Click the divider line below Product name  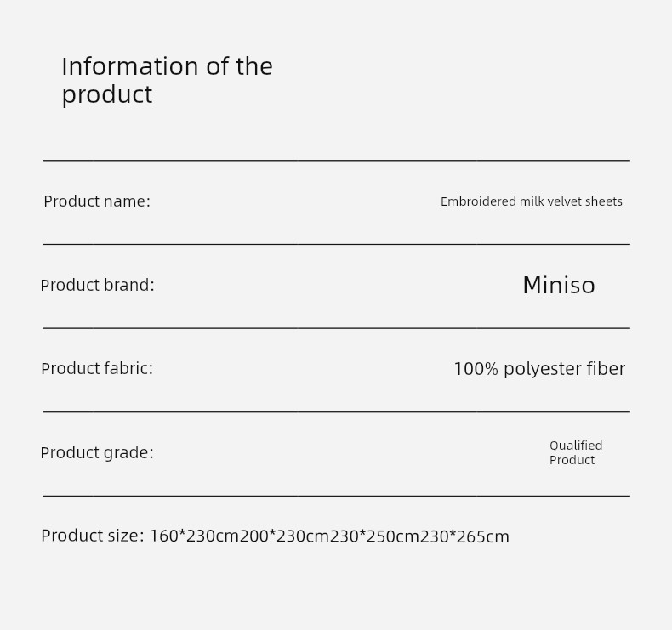point(336,244)
